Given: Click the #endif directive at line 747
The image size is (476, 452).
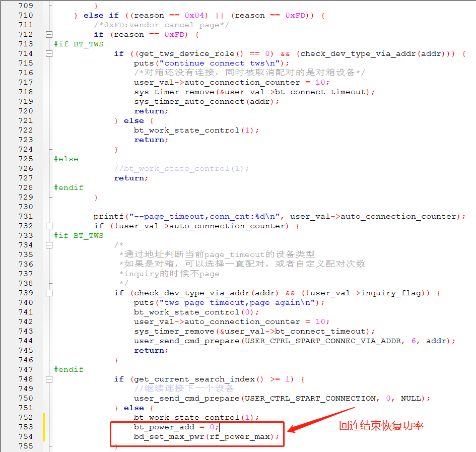Looking at the screenshot, I should pyautogui.click(x=69, y=369).
